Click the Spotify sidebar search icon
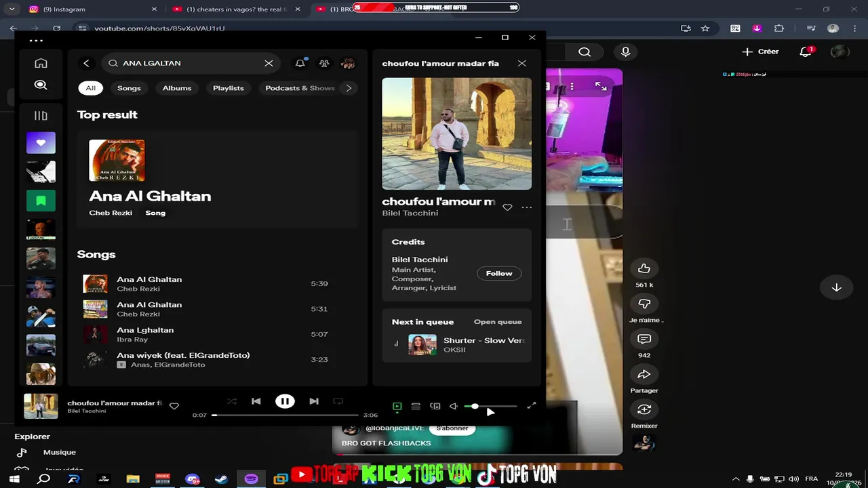This screenshot has width=868, height=488. click(x=41, y=85)
